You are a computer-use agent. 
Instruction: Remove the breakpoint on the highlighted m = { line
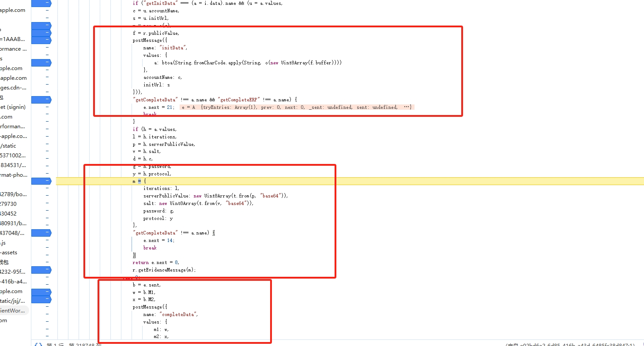pos(41,181)
